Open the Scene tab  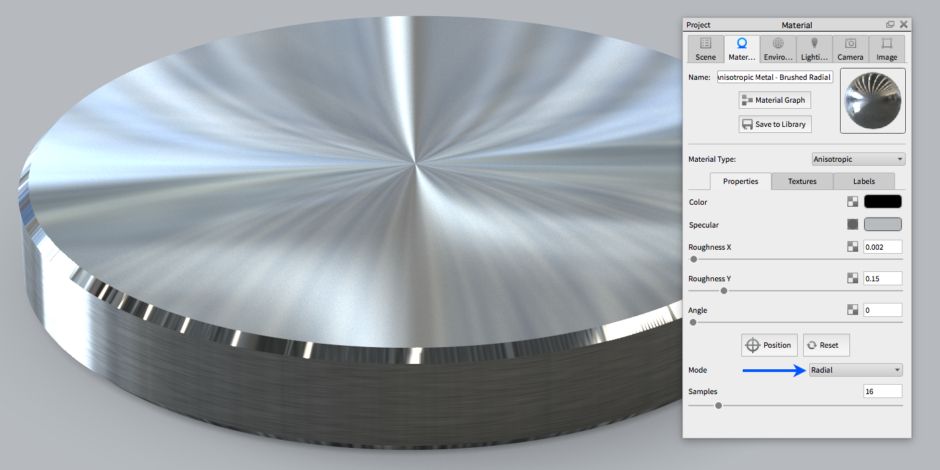click(x=706, y=49)
